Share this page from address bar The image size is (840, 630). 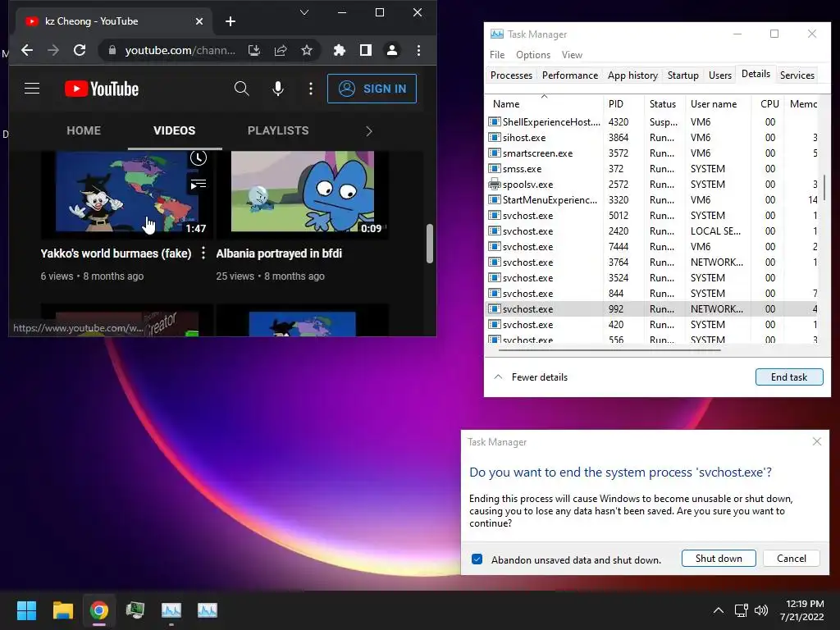point(281,50)
